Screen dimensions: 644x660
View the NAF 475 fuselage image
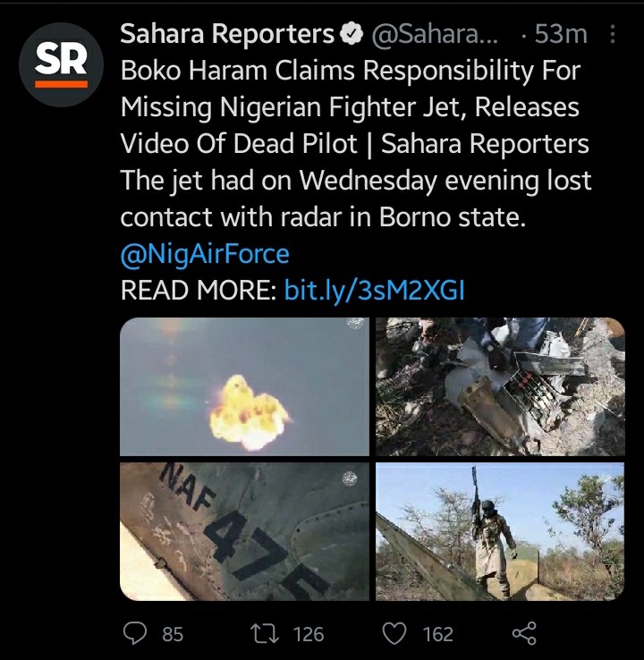[244, 531]
